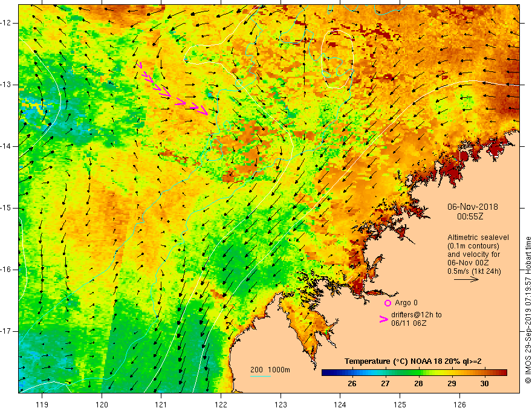Click the latitude label -14
The image size is (532, 411).
coord(6,146)
